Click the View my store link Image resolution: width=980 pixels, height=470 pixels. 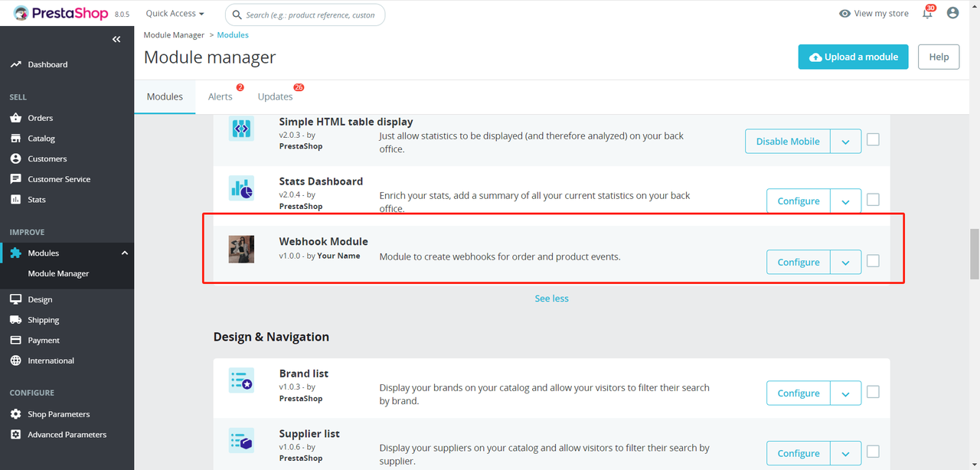(881, 14)
